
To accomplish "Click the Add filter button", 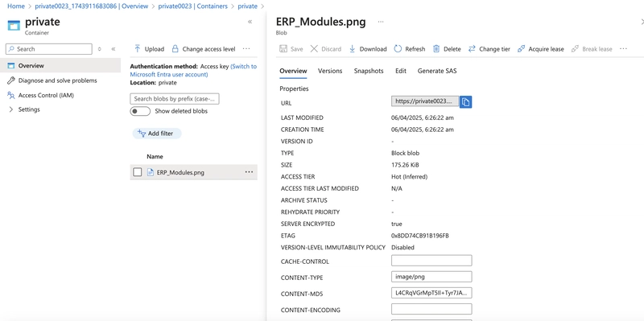I will coord(156,134).
